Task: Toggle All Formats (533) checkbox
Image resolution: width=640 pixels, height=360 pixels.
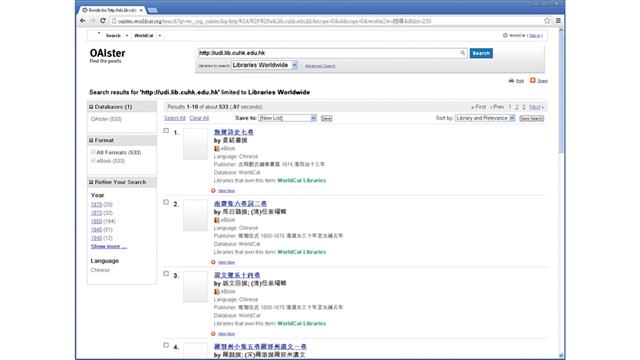Action: tap(93, 152)
